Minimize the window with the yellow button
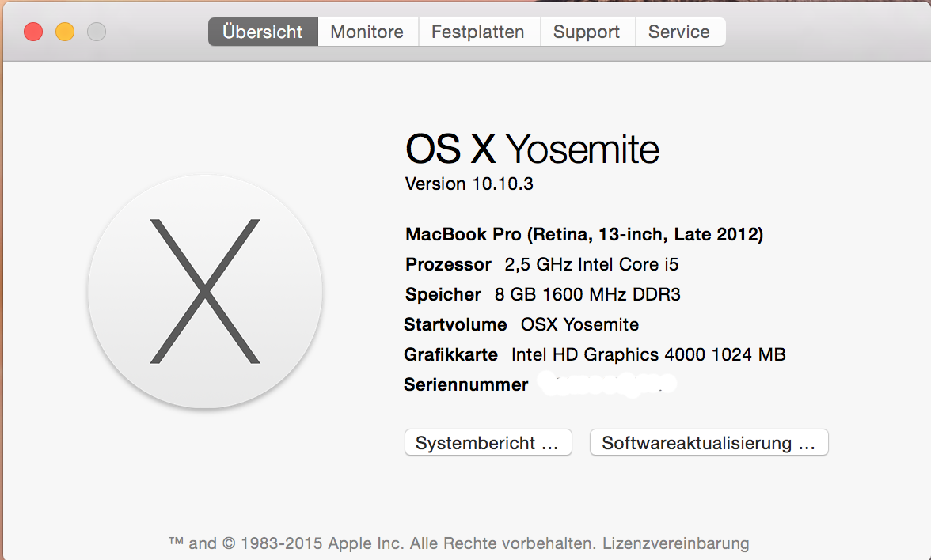931x560 pixels. (x=65, y=32)
